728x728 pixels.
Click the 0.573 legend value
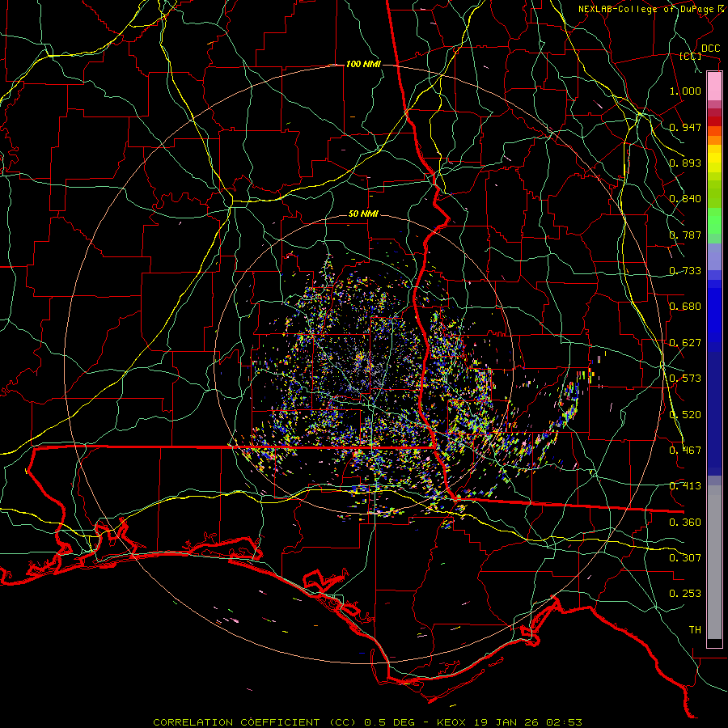(685, 379)
